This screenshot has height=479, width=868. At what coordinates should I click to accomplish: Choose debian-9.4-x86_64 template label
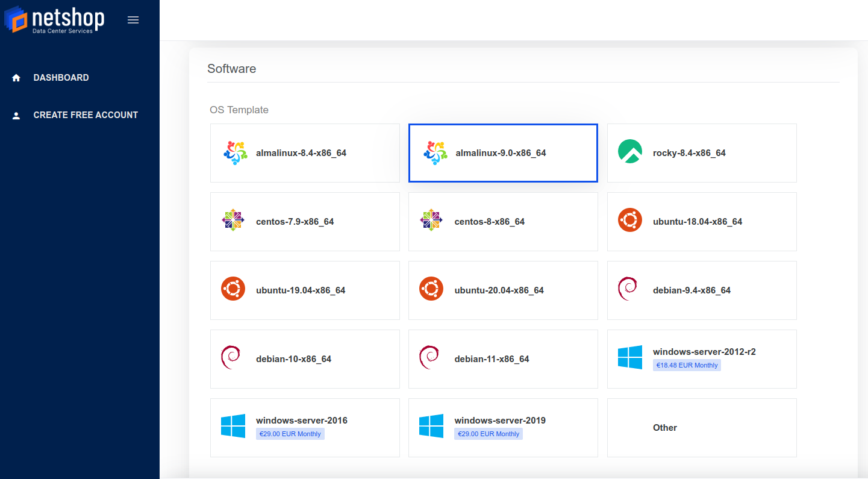point(692,290)
